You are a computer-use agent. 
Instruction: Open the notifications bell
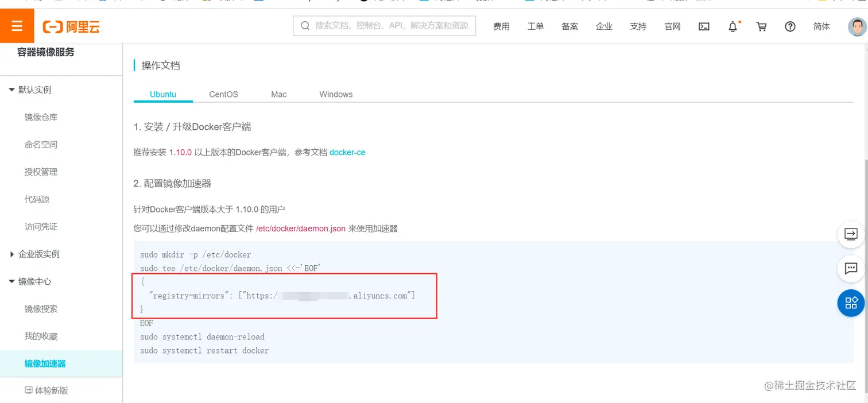point(733,26)
